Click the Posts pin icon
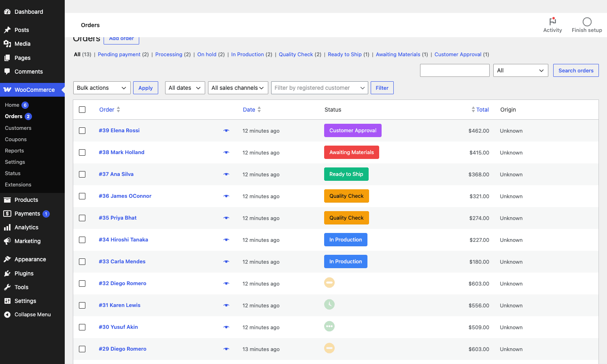This screenshot has height=364, width=607. (7, 30)
